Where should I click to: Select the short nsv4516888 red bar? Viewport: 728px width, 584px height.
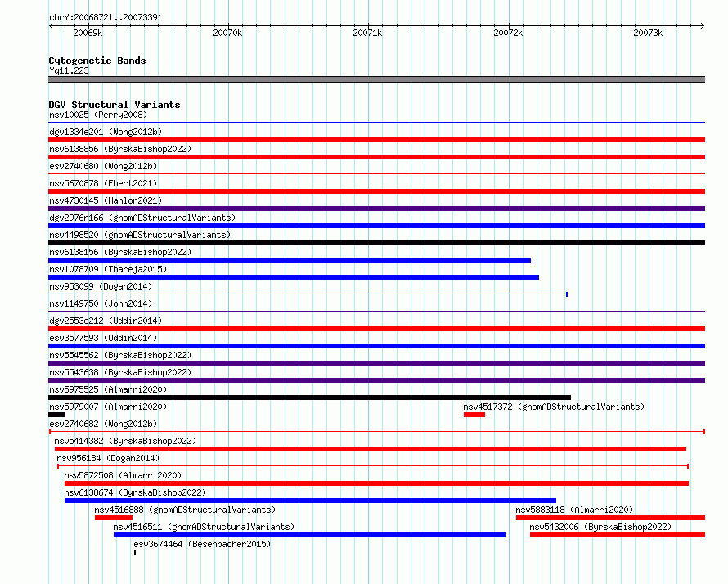click(x=114, y=518)
